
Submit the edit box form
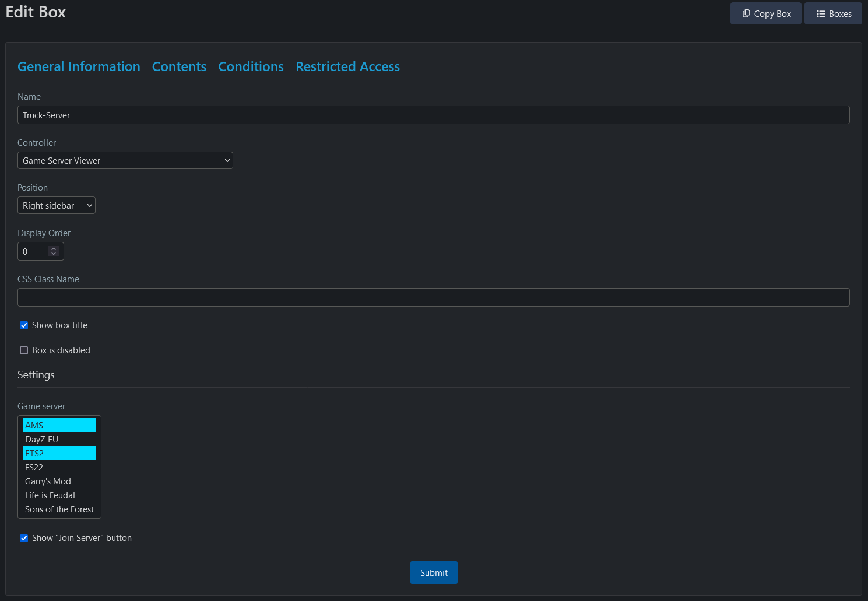point(434,572)
